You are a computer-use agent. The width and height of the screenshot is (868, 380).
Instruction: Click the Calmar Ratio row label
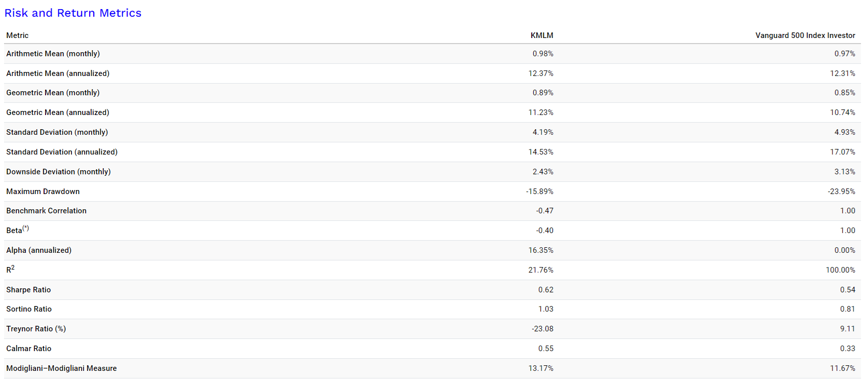pyautogui.click(x=29, y=349)
